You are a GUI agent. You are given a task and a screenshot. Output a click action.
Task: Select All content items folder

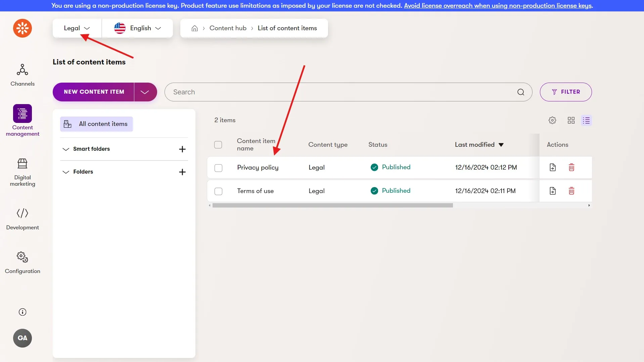pos(97,124)
